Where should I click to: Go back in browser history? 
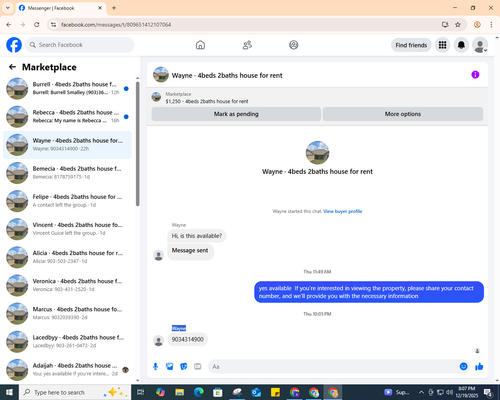click(x=9, y=25)
